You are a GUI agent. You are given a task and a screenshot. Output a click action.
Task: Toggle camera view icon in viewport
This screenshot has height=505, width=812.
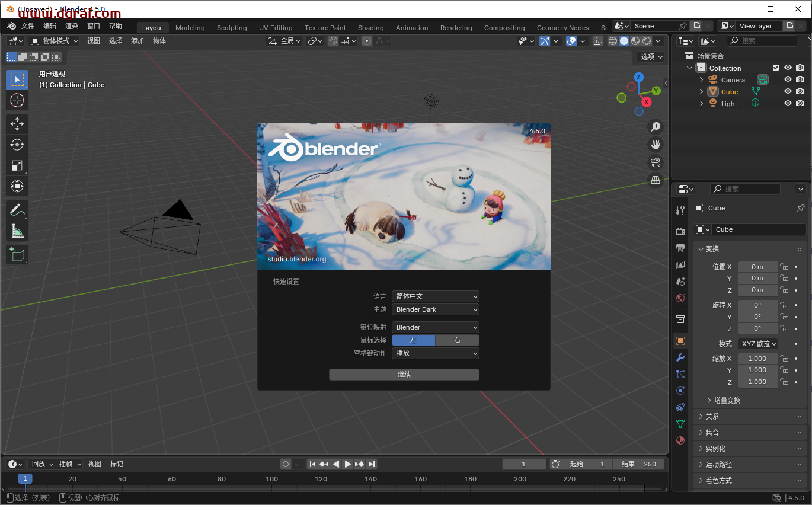tap(656, 162)
